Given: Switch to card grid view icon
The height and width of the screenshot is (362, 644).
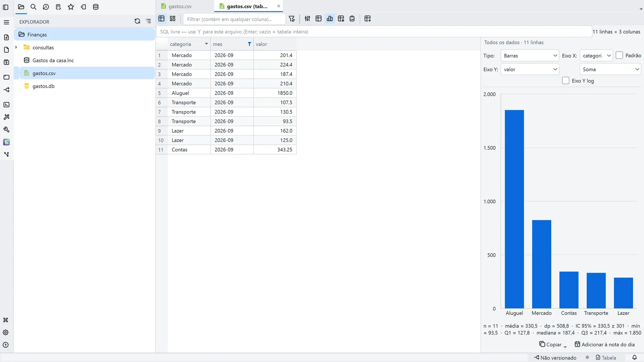Looking at the screenshot, I should (x=173, y=19).
